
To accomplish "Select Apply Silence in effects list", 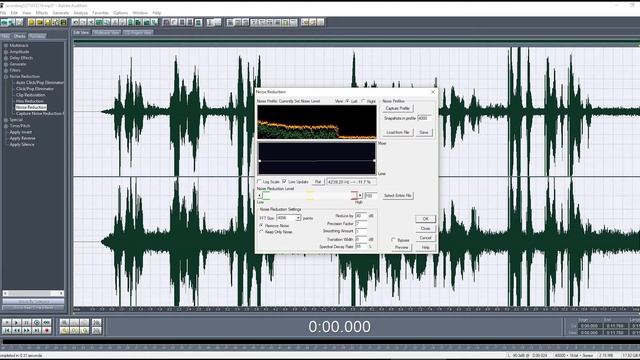I will (22, 144).
